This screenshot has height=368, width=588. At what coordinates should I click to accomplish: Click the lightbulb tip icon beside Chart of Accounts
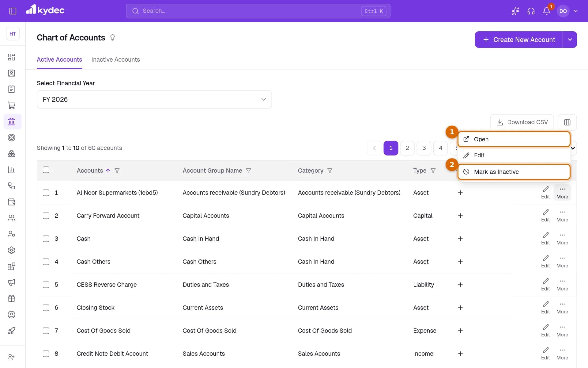[x=112, y=38]
